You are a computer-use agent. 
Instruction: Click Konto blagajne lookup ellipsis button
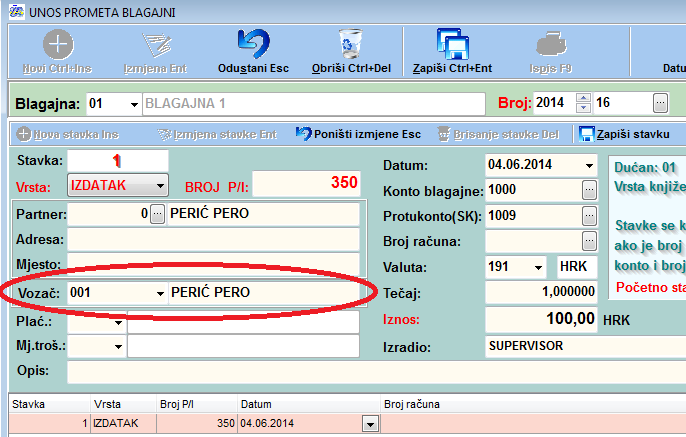coord(589,190)
